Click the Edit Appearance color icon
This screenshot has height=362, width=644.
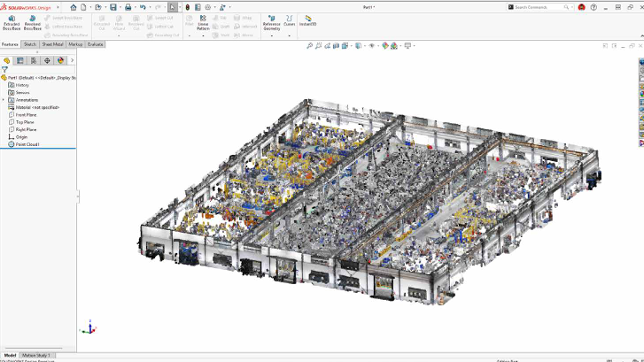coord(384,45)
